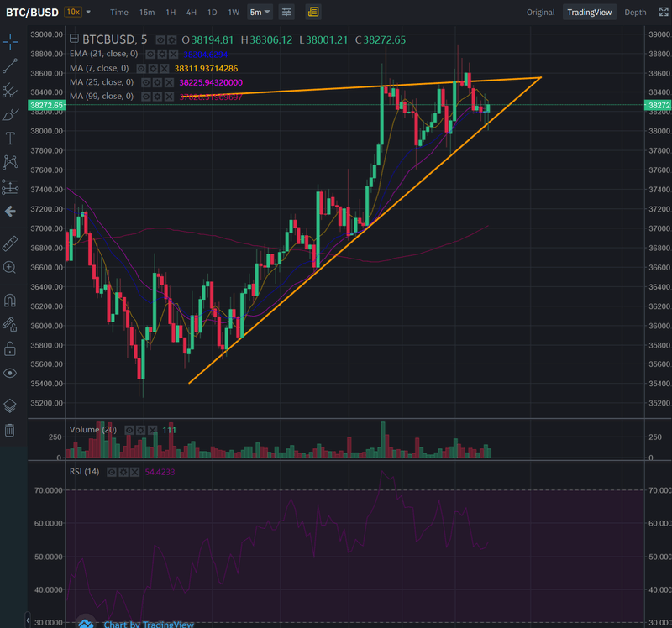Open the 5m interval dropdown
The width and height of the screenshot is (672, 628).
coord(260,12)
